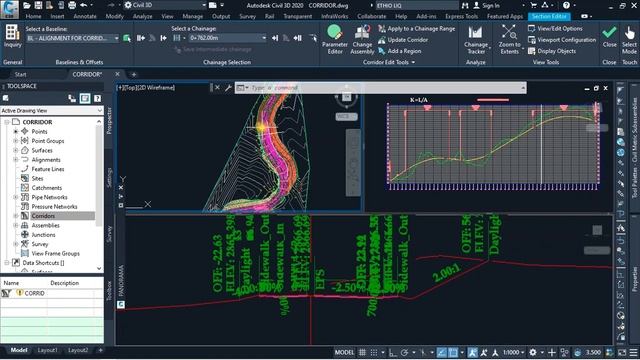640x360 pixels.
Task: Open the Annotate ribbon tab
Action: click(x=85, y=16)
